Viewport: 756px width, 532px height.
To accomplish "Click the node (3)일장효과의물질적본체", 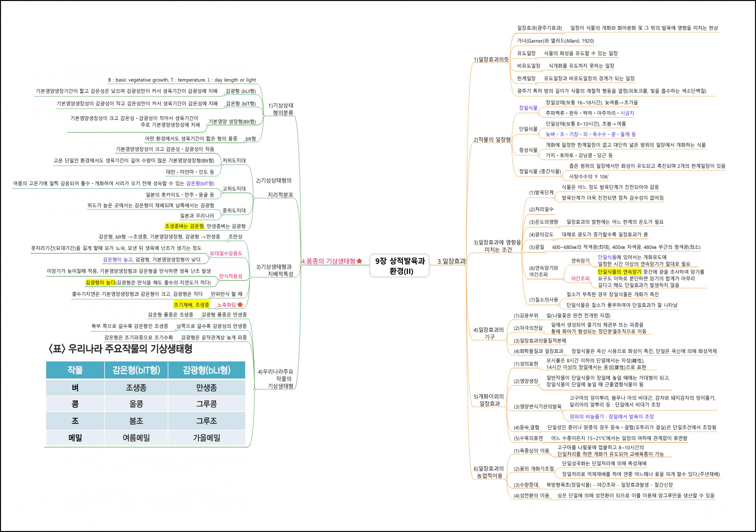I will tap(540, 340).
